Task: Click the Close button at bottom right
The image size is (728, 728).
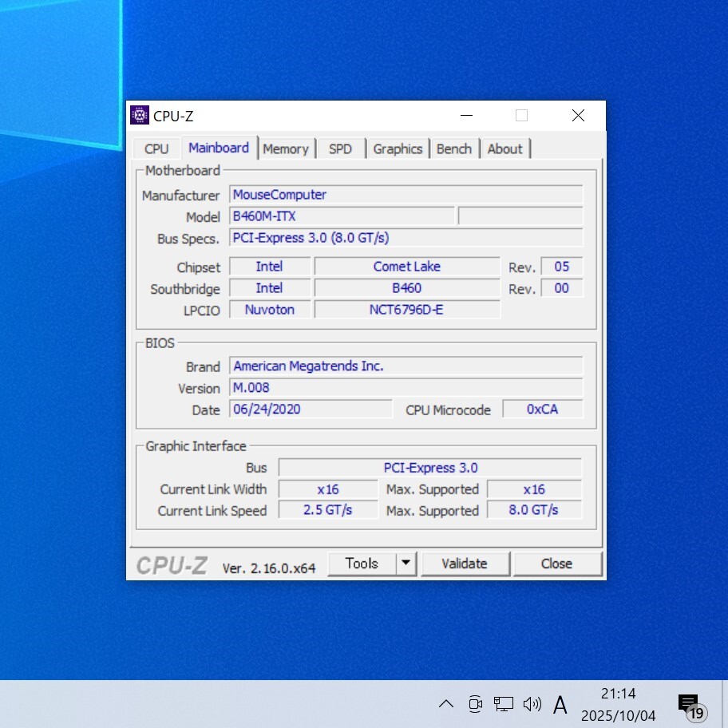Action: [556, 564]
